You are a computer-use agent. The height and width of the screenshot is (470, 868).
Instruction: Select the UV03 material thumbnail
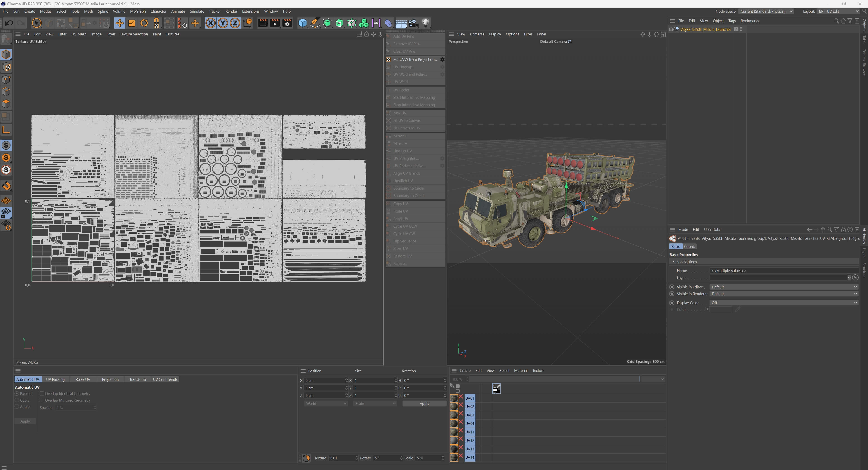[454, 415]
